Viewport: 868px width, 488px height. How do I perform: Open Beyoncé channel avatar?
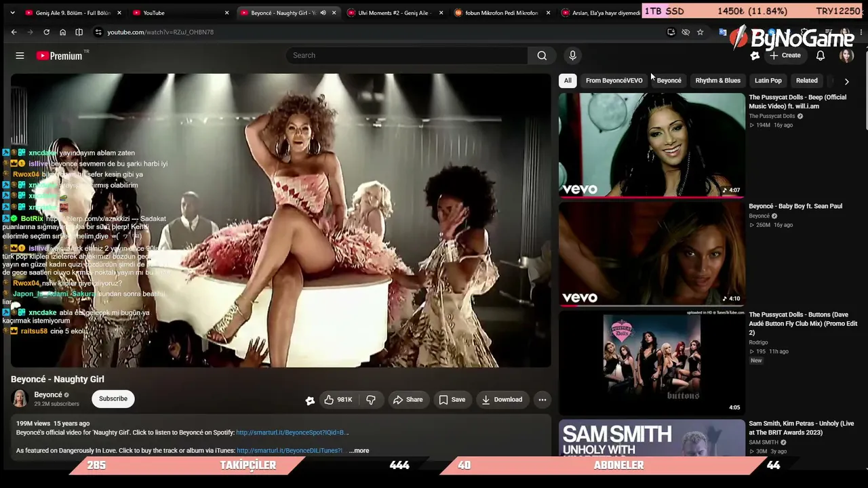point(20,399)
